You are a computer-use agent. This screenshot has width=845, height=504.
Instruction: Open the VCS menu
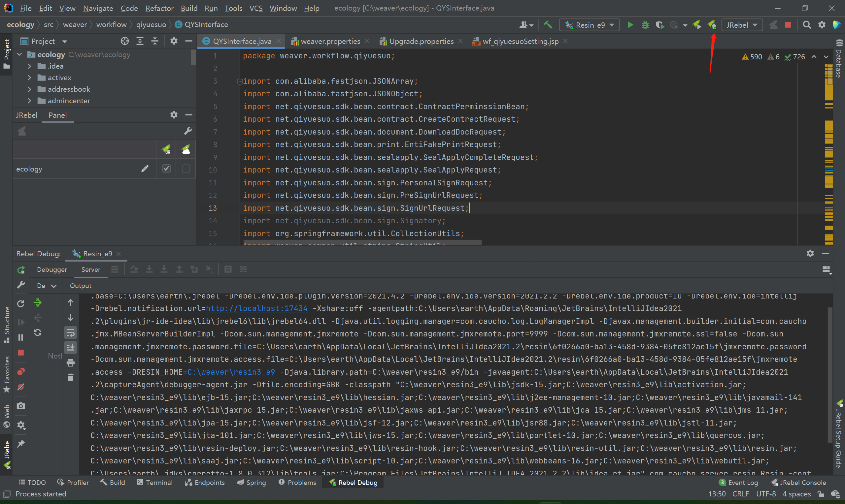[x=256, y=8]
